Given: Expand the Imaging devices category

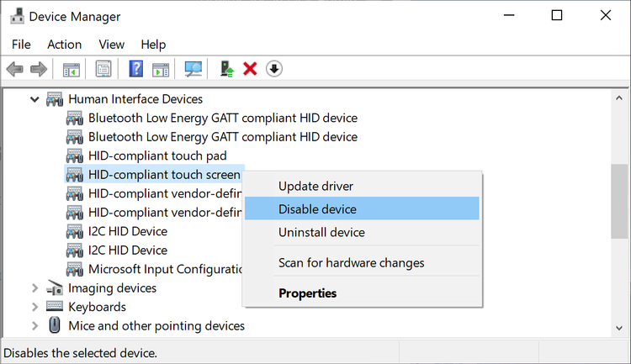Looking at the screenshot, I should [x=34, y=288].
